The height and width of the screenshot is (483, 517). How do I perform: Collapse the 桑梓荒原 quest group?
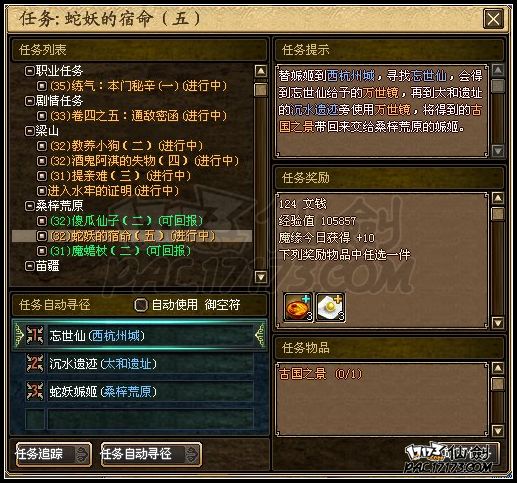[x=30, y=206]
